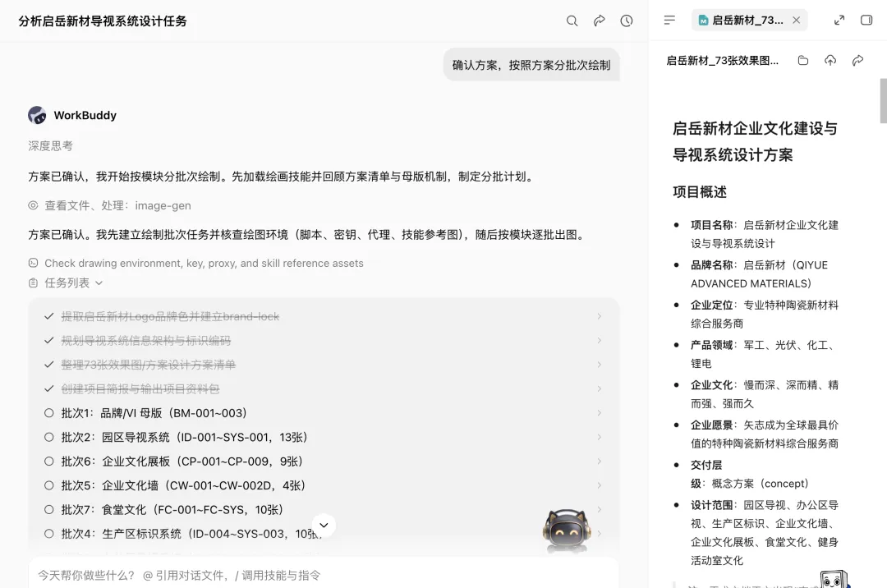The height and width of the screenshot is (588, 887).
Task: Click task text 批次5：企业文化墙
Action: click(x=183, y=485)
